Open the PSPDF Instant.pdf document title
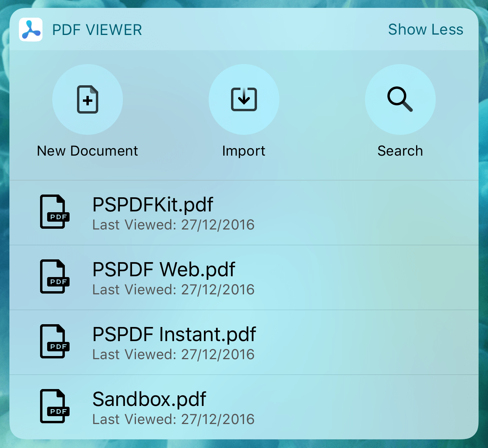 point(174,334)
